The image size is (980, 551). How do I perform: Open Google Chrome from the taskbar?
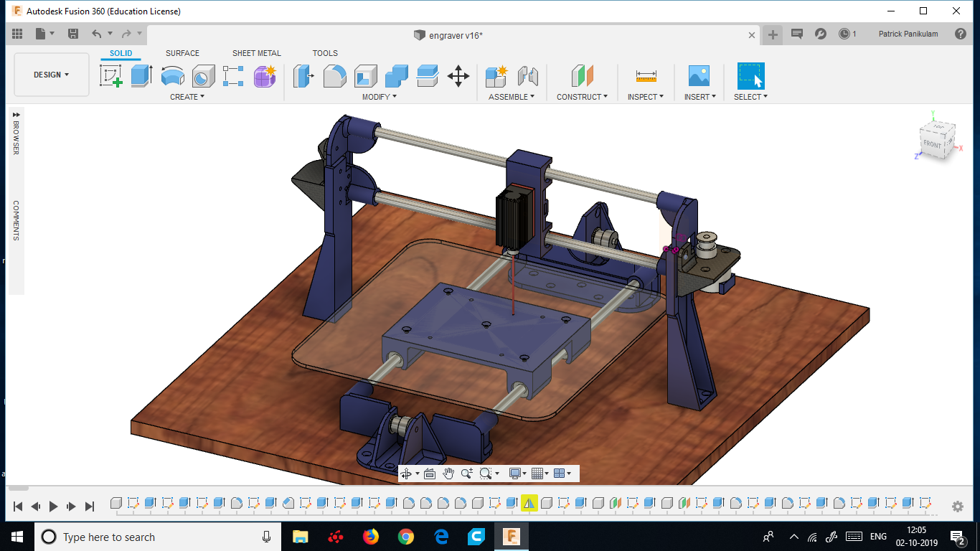[x=405, y=537]
